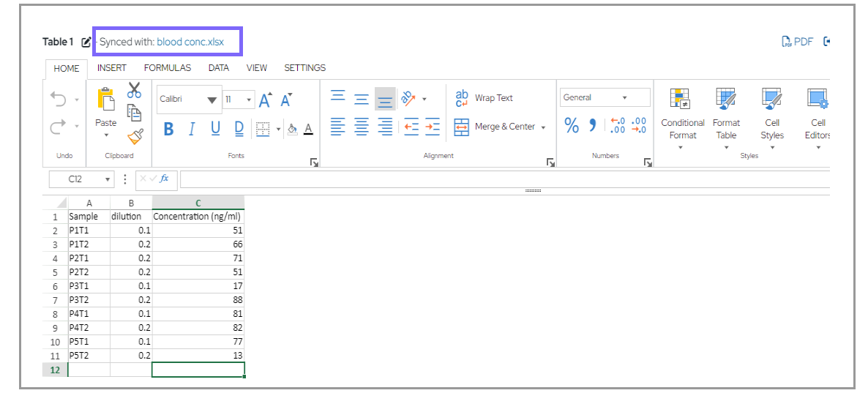Open the General number format dropdown
Viewport: 868px width, 404px height.
pyautogui.click(x=605, y=97)
